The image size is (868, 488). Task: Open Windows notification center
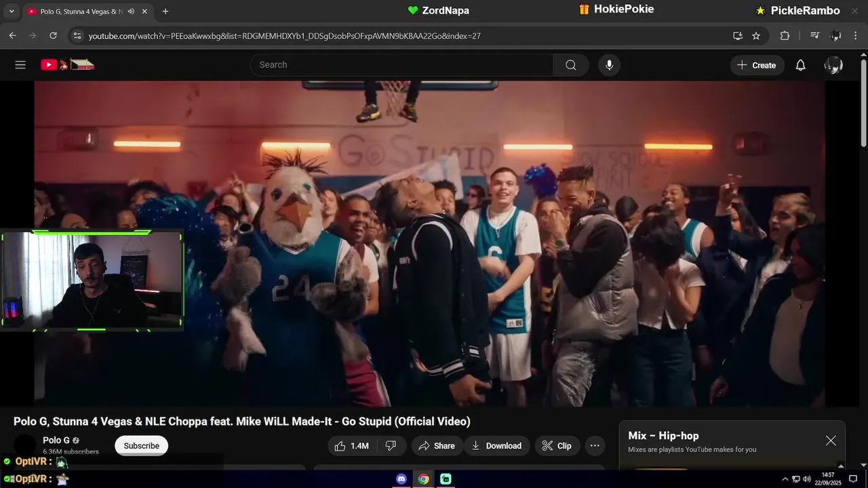(854, 479)
